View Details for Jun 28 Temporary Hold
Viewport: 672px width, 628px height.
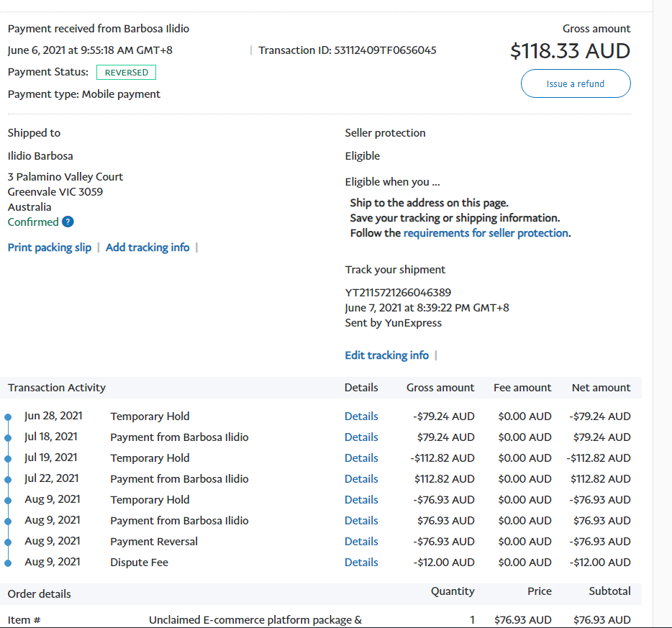pyautogui.click(x=361, y=417)
